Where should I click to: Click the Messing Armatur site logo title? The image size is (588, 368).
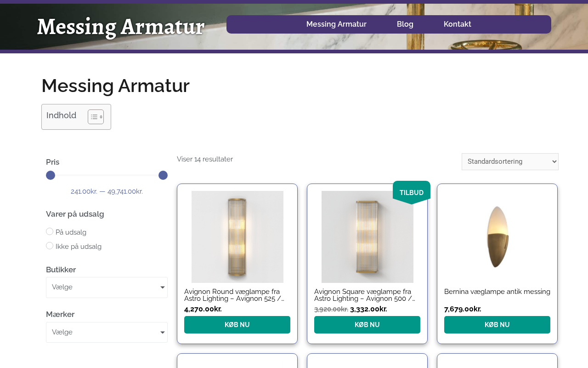121,27
